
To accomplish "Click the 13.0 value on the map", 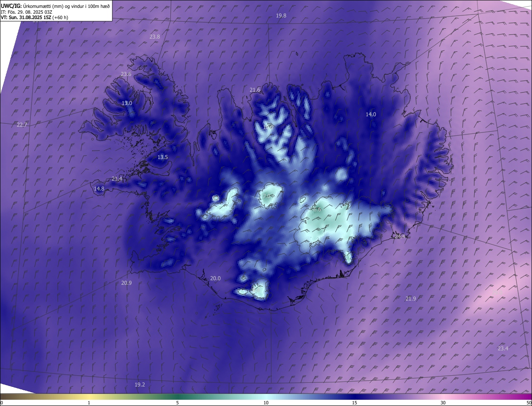I will click(127, 103).
